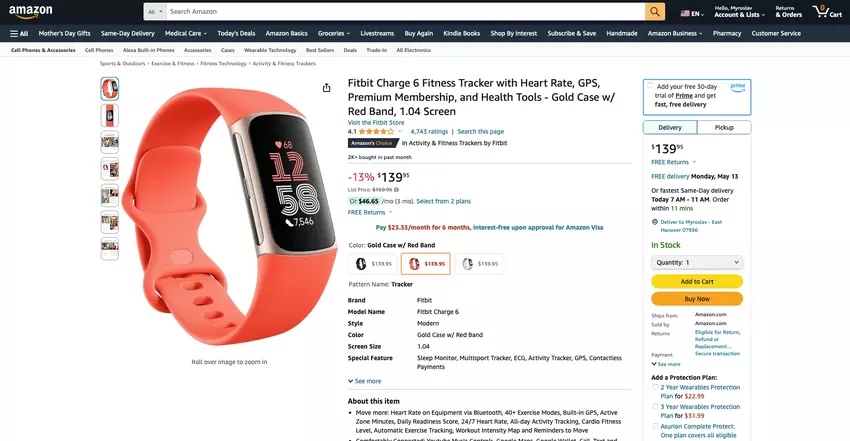Click the List Price info icon

click(396, 190)
